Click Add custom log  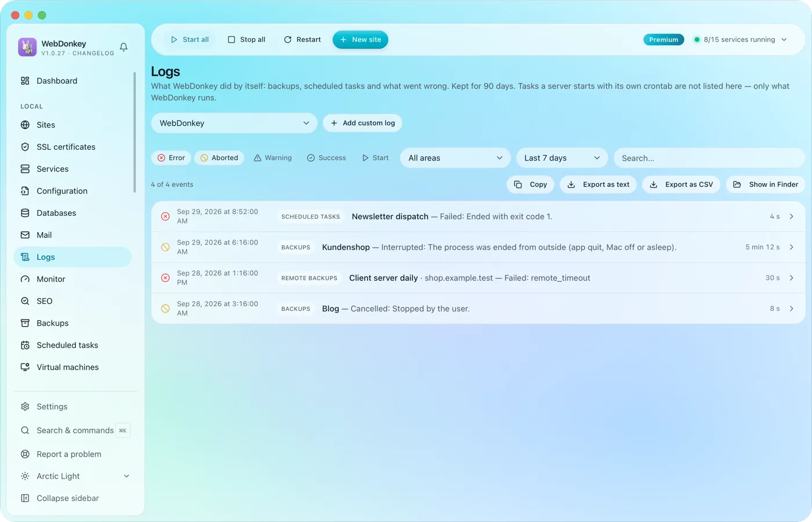coord(362,123)
